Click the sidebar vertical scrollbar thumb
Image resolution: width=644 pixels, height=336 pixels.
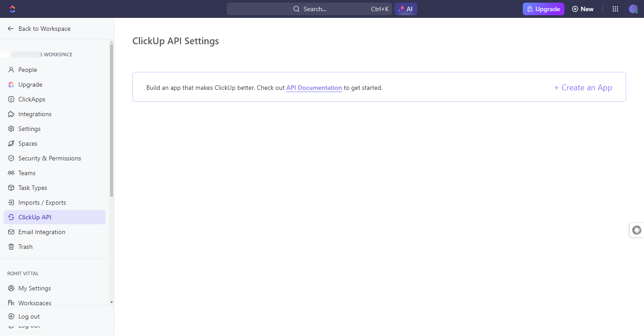point(111,120)
